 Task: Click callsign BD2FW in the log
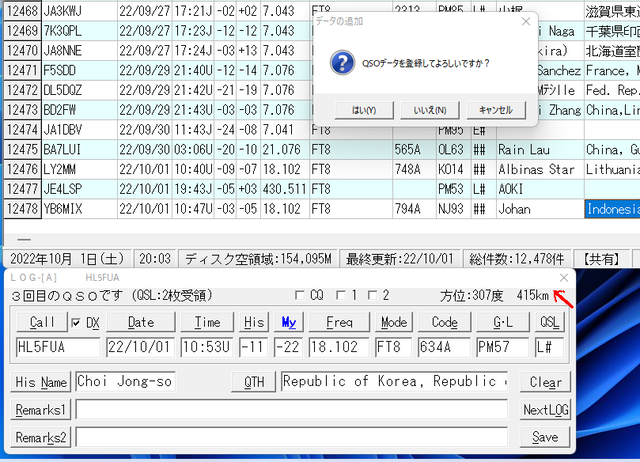click(x=60, y=110)
